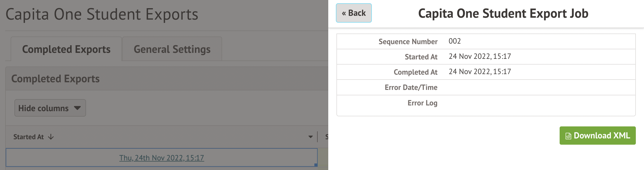Viewport: 644px width, 170px height.
Task: Click the Back button
Action: click(354, 13)
